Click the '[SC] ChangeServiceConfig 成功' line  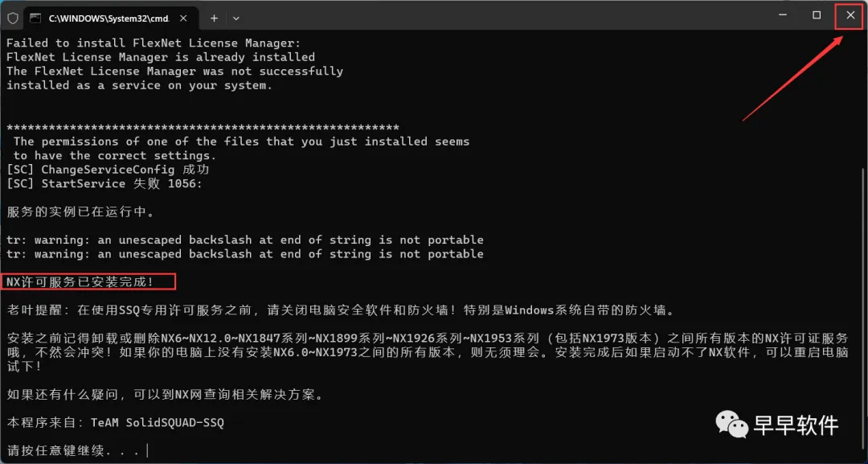(x=108, y=170)
